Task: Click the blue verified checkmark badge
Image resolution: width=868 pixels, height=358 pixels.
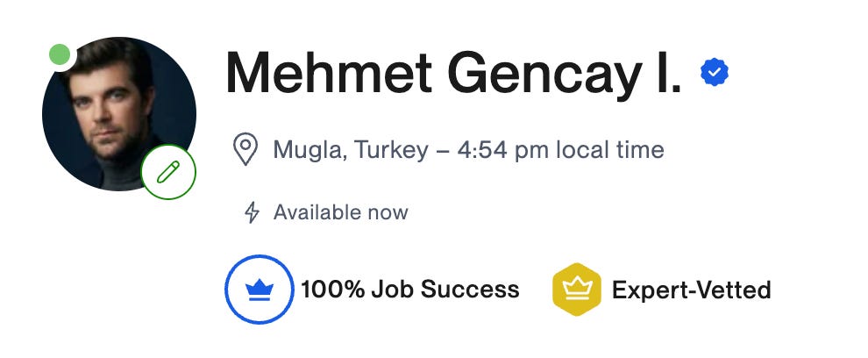Action: [714, 73]
